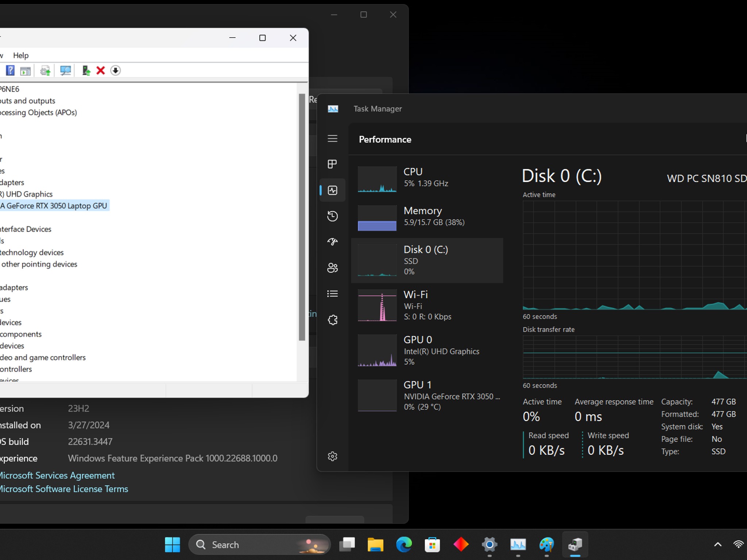Click the Write speed 0 KB/s value
The image size is (747, 560).
[x=606, y=450]
